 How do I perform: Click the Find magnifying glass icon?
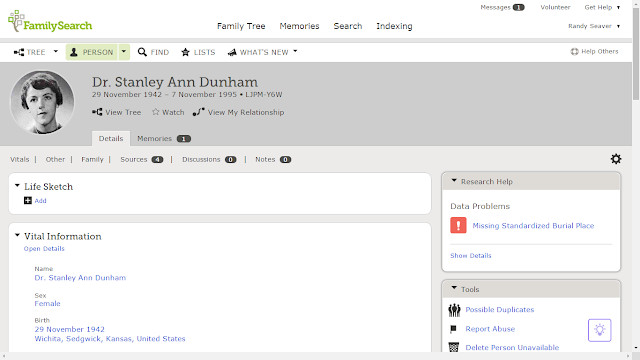142,52
